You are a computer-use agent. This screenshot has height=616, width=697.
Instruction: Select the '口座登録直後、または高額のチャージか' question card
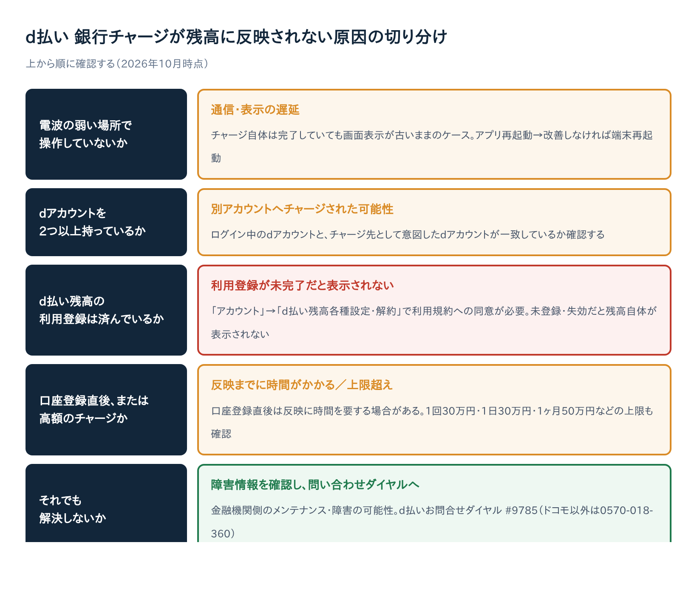tap(106, 410)
